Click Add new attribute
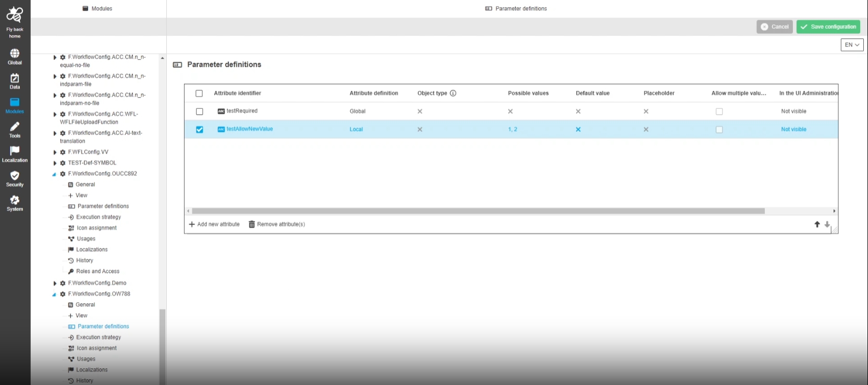Image resolution: width=868 pixels, height=385 pixels. [x=214, y=225]
